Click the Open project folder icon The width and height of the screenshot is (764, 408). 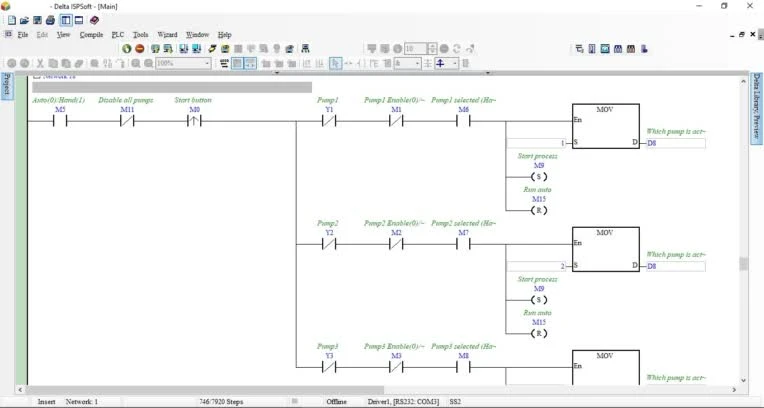tap(24, 20)
